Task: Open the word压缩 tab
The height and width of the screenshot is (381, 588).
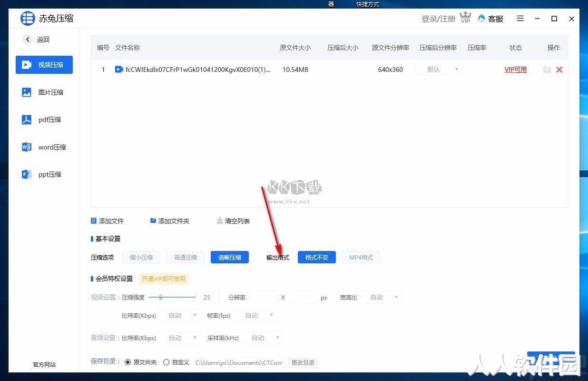Action: pos(44,147)
